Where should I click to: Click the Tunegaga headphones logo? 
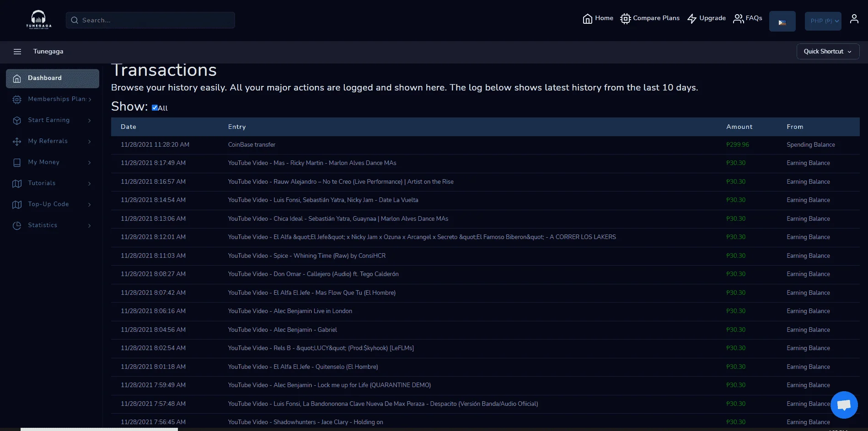coord(38,20)
